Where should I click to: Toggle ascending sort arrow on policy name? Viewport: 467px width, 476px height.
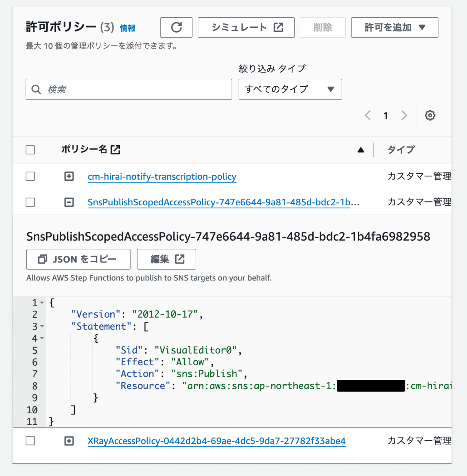[x=361, y=150]
